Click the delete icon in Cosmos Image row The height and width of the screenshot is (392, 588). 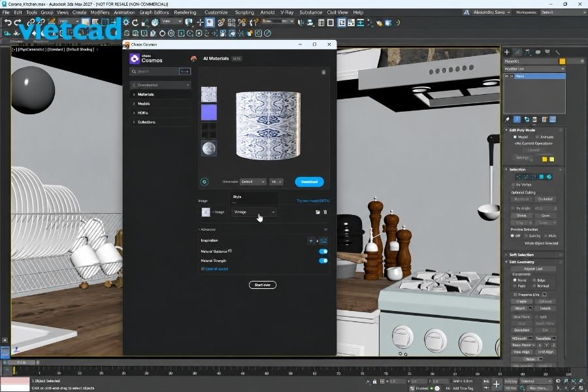click(x=325, y=212)
